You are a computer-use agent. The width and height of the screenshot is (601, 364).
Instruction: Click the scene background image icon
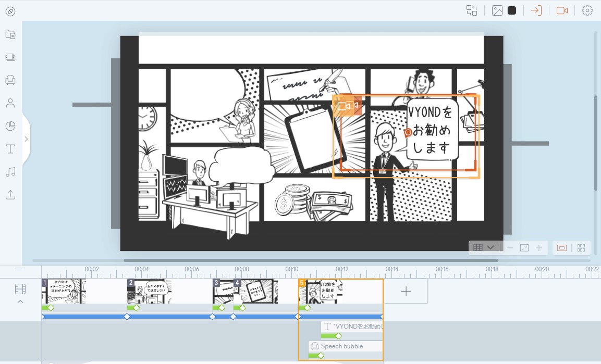tap(497, 10)
